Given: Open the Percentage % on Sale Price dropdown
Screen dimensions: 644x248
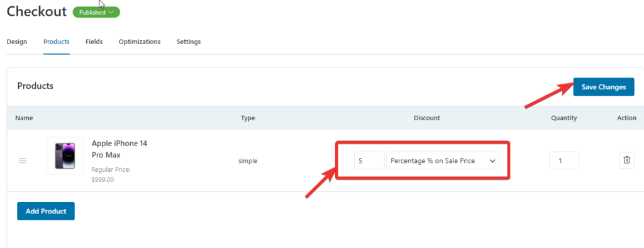Looking at the screenshot, I should point(443,161).
